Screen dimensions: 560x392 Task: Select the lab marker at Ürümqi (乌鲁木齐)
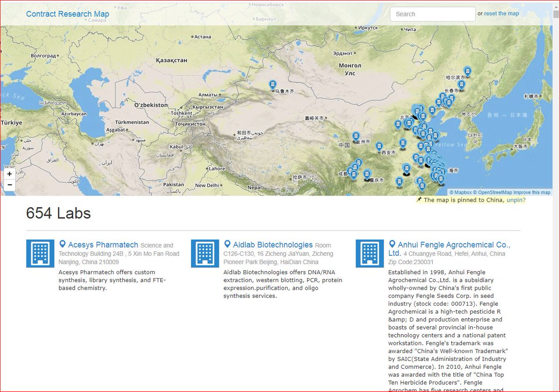(x=273, y=84)
